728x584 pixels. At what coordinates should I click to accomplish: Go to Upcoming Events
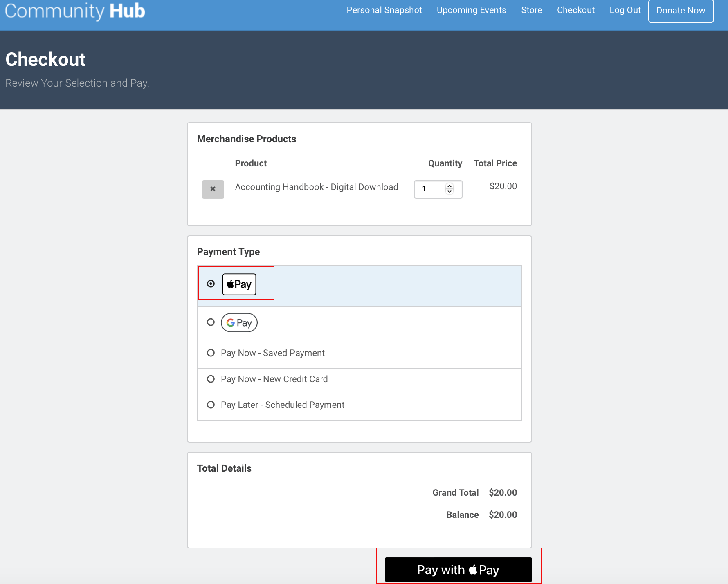pos(471,10)
